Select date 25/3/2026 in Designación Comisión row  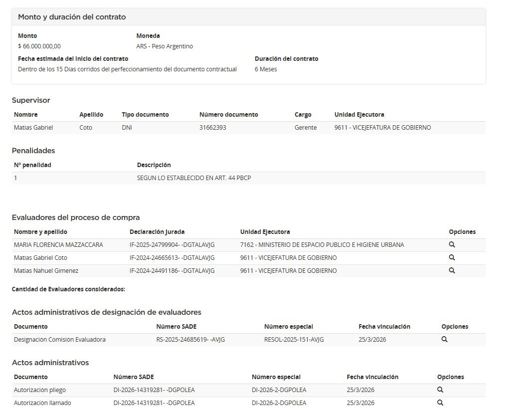pyautogui.click(x=372, y=339)
